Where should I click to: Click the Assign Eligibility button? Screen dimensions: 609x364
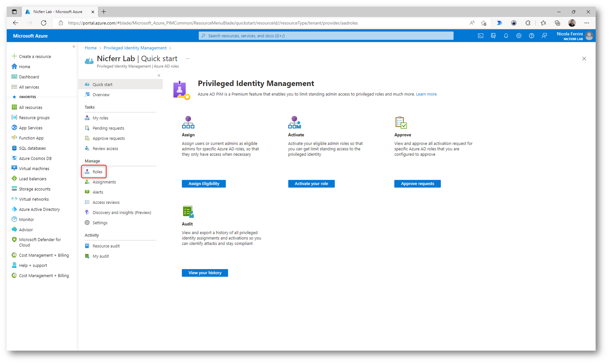point(204,184)
